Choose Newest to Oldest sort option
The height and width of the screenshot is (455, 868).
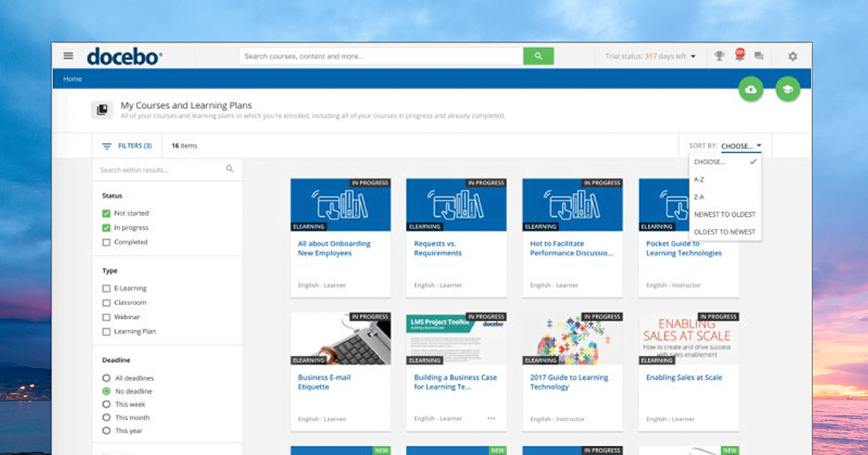pyautogui.click(x=724, y=215)
